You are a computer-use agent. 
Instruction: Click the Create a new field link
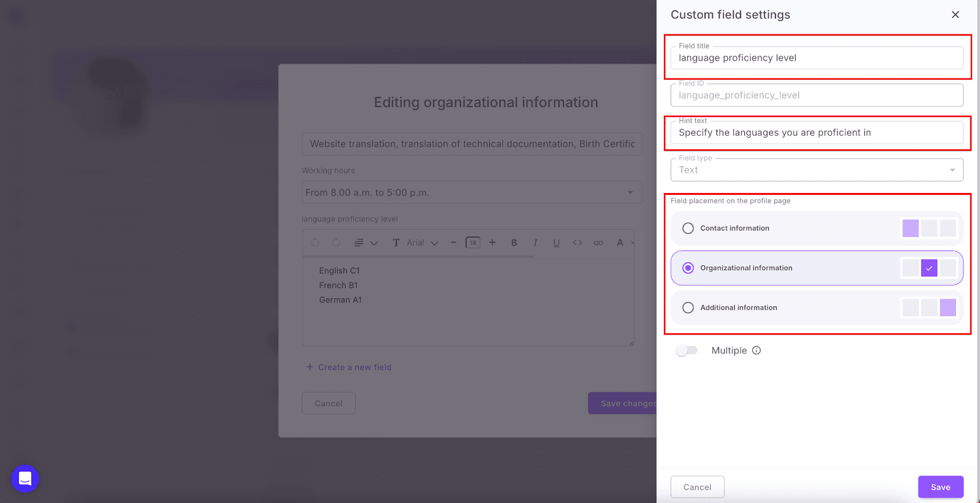(349, 367)
